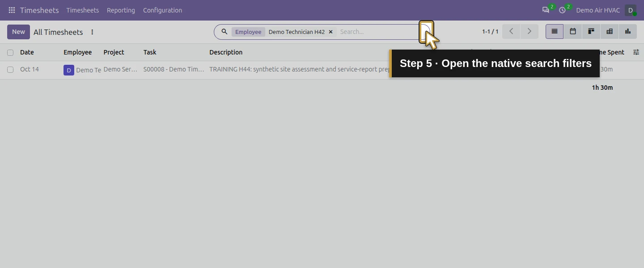Sort by Employee column header
The height and width of the screenshot is (268, 644).
(x=77, y=52)
